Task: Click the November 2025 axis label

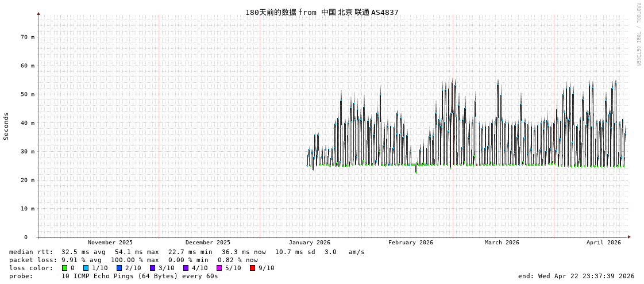Action: (110, 243)
